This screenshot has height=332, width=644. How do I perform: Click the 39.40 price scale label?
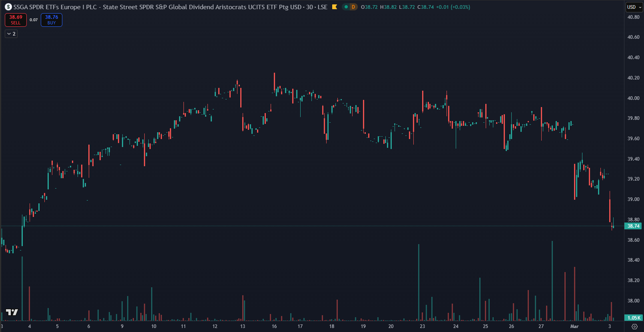[x=633, y=159]
